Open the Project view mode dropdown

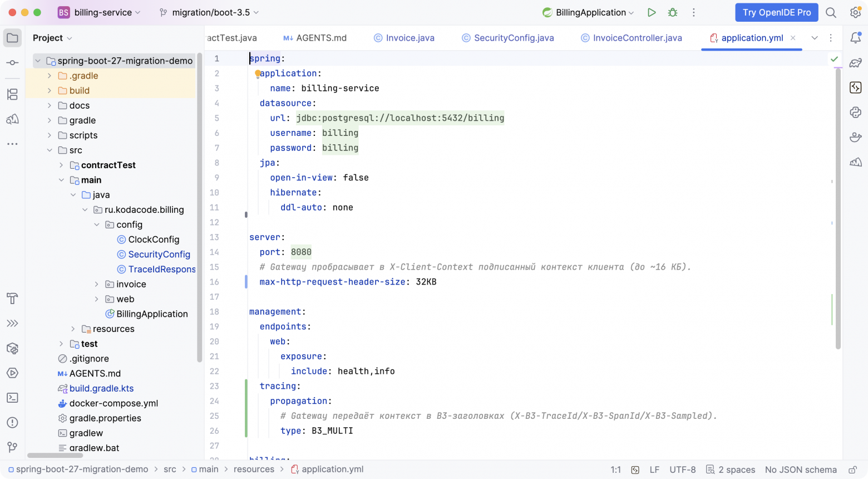pos(52,38)
